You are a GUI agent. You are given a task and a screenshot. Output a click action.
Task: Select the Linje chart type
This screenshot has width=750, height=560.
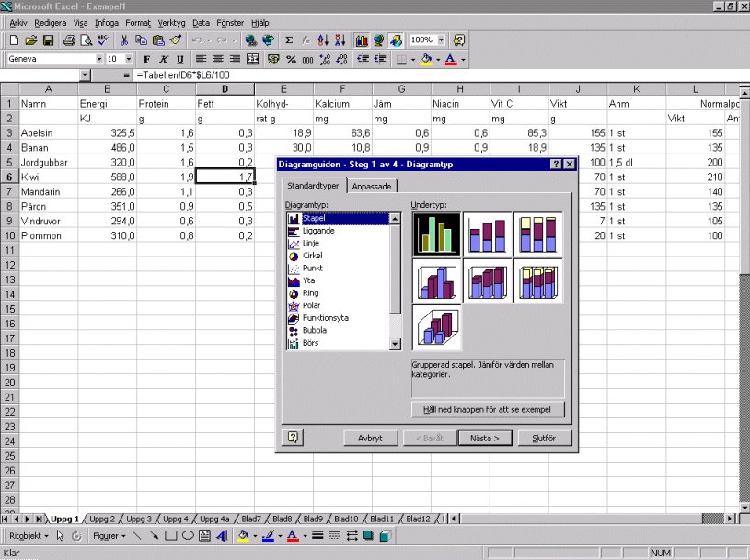coord(311,243)
